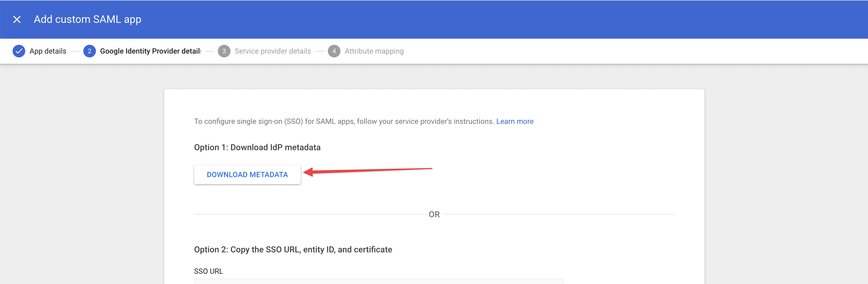This screenshot has width=868, height=284.
Task: Click the completed App details checkmark icon
Action: coord(19,51)
